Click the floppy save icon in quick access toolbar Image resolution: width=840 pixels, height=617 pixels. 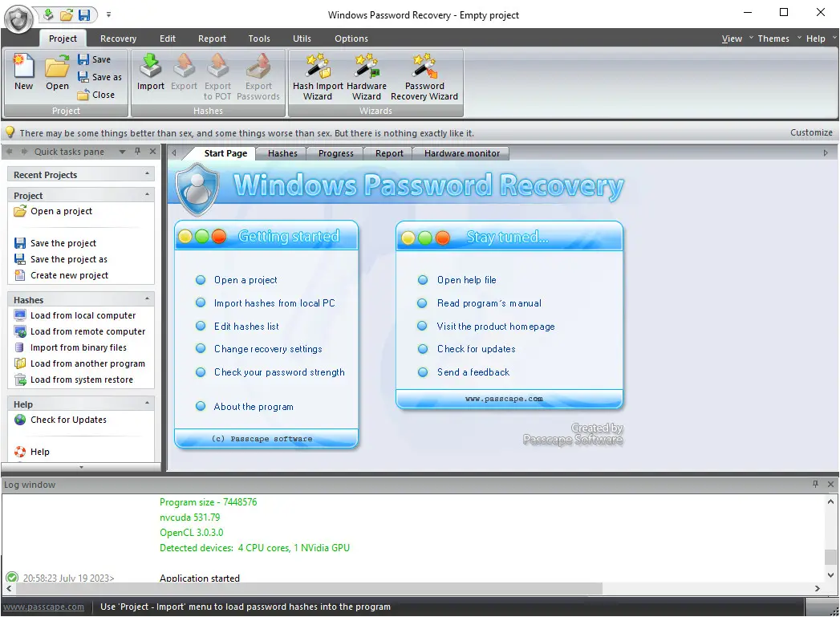pyautogui.click(x=84, y=14)
